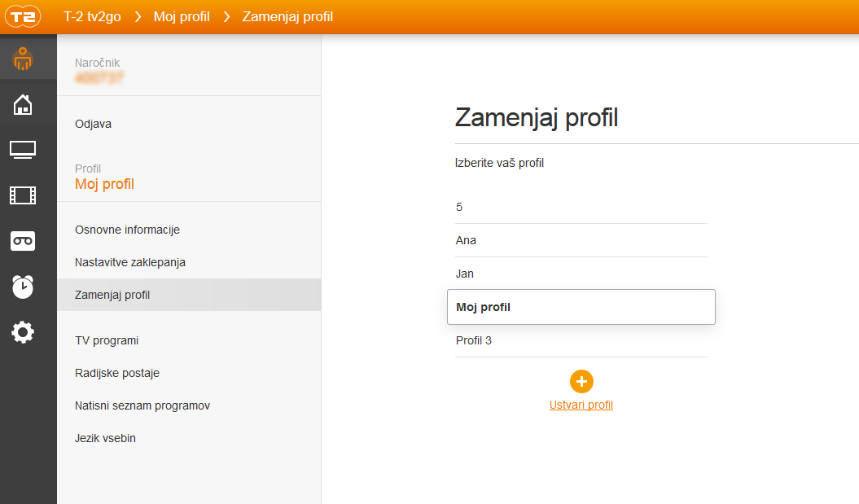Screen dimensions: 859x504
Task: Open the alarm clock reminders icon
Action: tap(23, 287)
